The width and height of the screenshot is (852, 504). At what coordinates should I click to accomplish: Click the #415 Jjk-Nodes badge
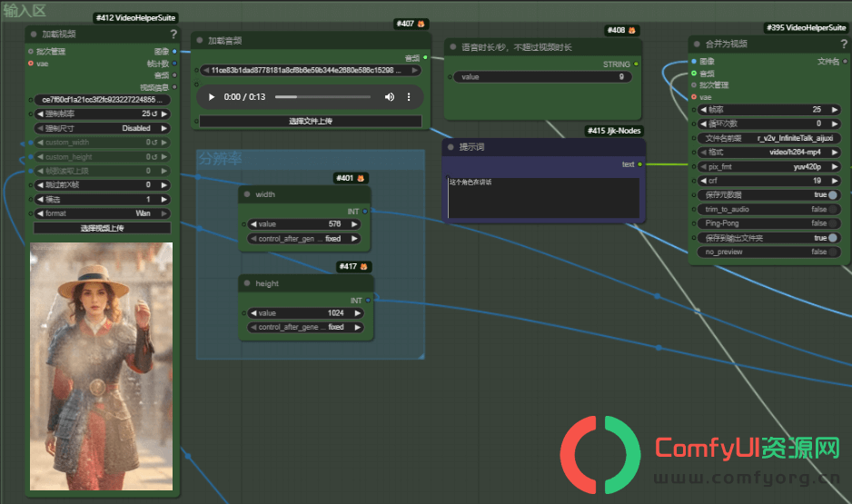614,131
